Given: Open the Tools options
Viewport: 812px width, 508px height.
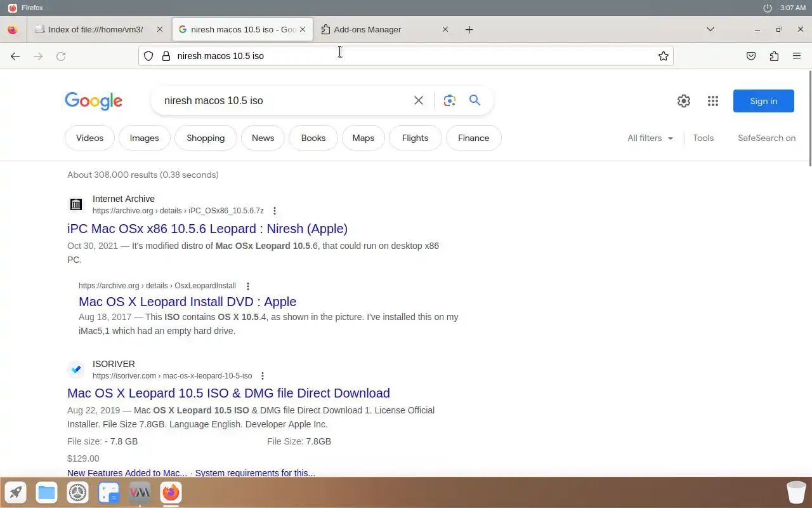Looking at the screenshot, I should coord(703,138).
